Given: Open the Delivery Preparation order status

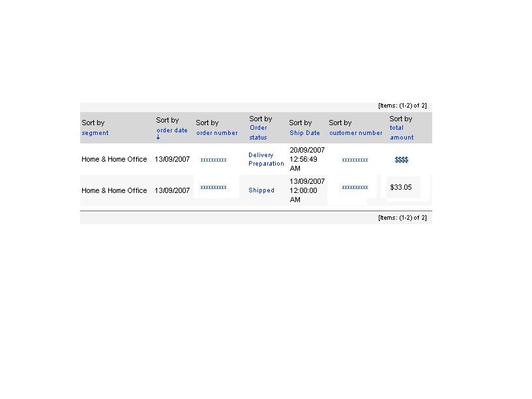Looking at the screenshot, I should click(266, 159).
